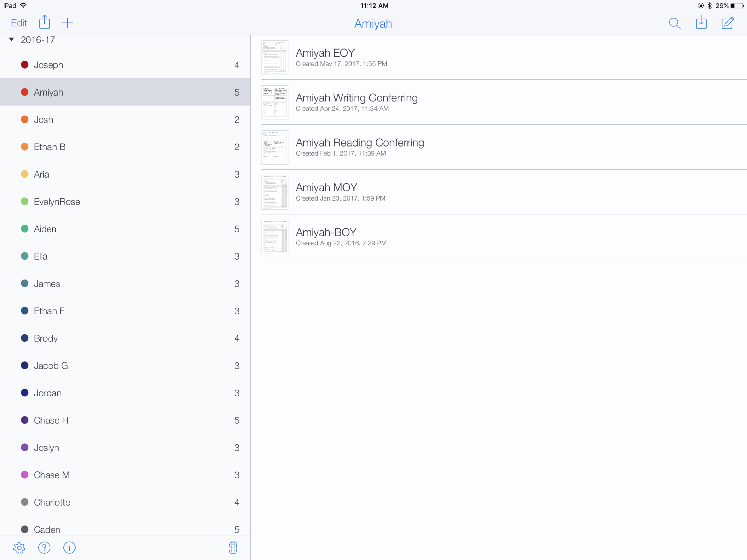Select the Joseph folder
The width and height of the screenshot is (747, 560).
coord(125,65)
